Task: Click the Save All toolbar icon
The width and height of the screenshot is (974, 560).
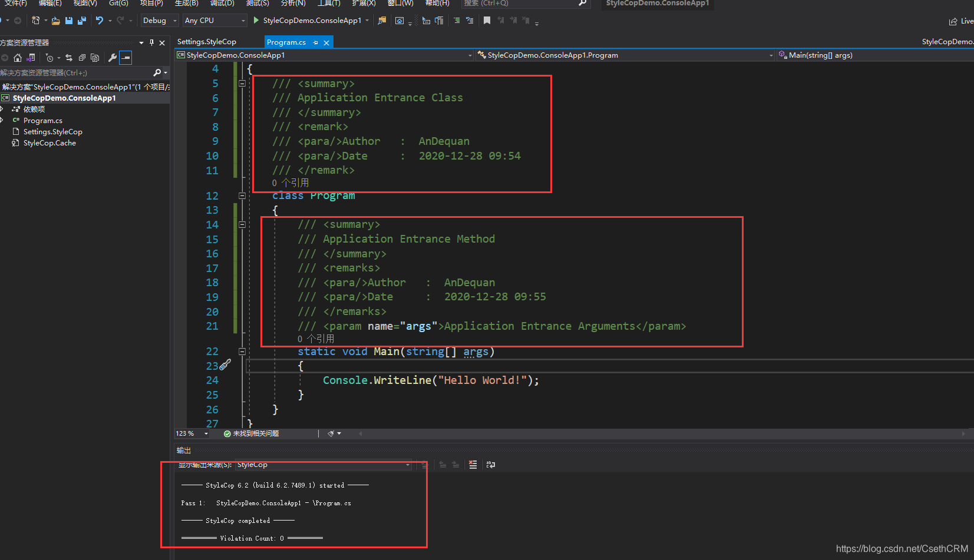Action: 82,21
